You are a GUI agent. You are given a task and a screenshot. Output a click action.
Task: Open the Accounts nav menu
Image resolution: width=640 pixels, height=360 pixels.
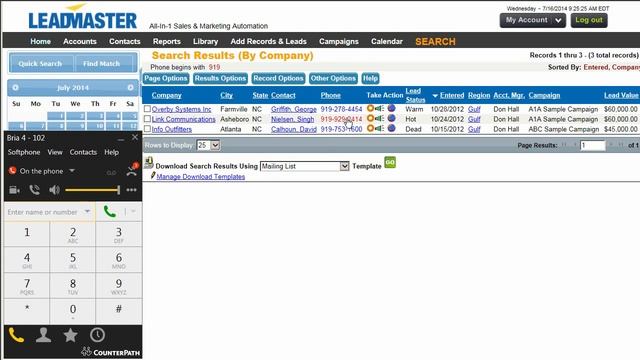tap(80, 42)
